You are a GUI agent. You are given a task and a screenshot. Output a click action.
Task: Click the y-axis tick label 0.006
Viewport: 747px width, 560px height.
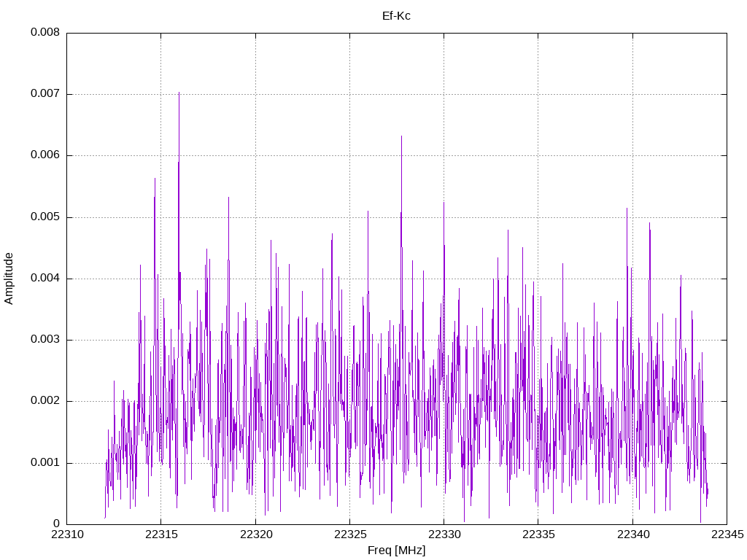(45, 155)
